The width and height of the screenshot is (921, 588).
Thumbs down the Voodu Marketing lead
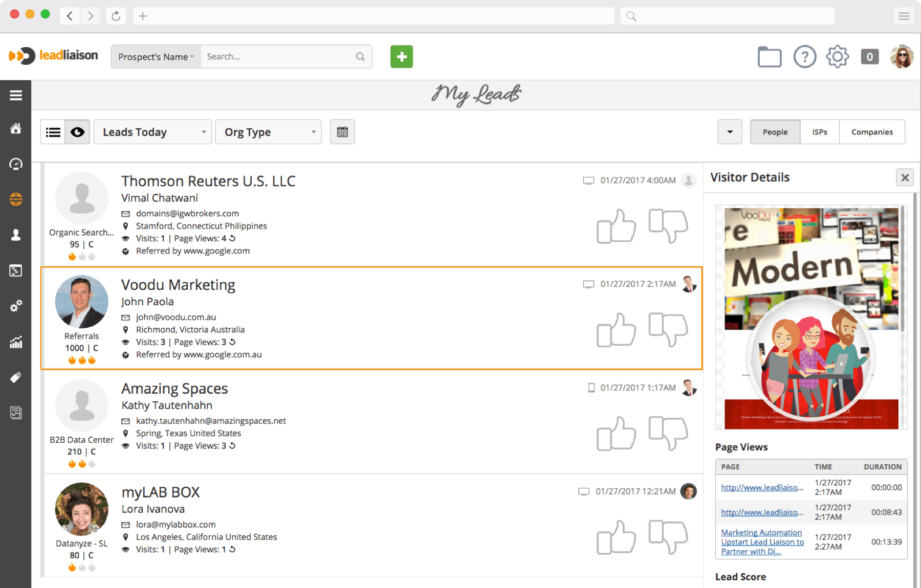(668, 330)
